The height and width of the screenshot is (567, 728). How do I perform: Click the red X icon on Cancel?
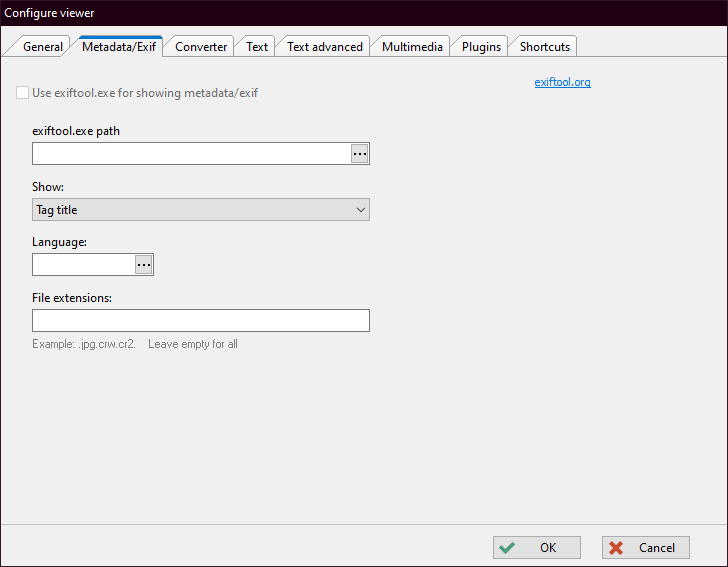tap(617, 548)
